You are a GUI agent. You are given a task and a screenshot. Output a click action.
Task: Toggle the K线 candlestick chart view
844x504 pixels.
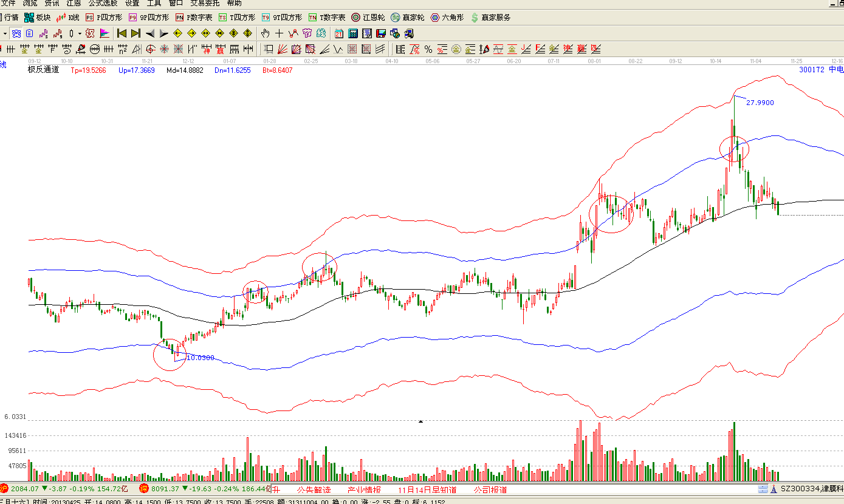click(x=67, y=18)
